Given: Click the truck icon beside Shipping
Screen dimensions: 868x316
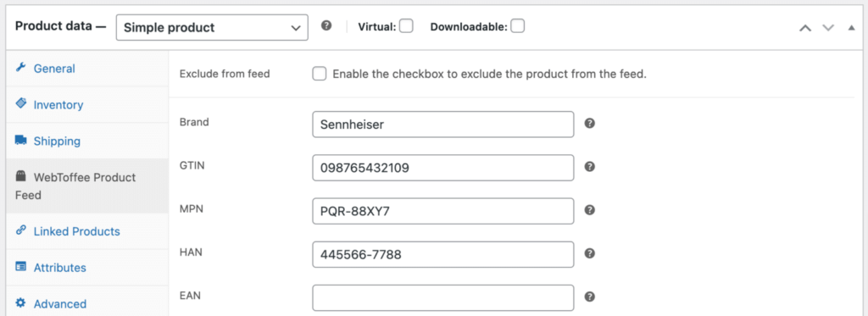Looking at the screenshot, I should coord(20,140).
